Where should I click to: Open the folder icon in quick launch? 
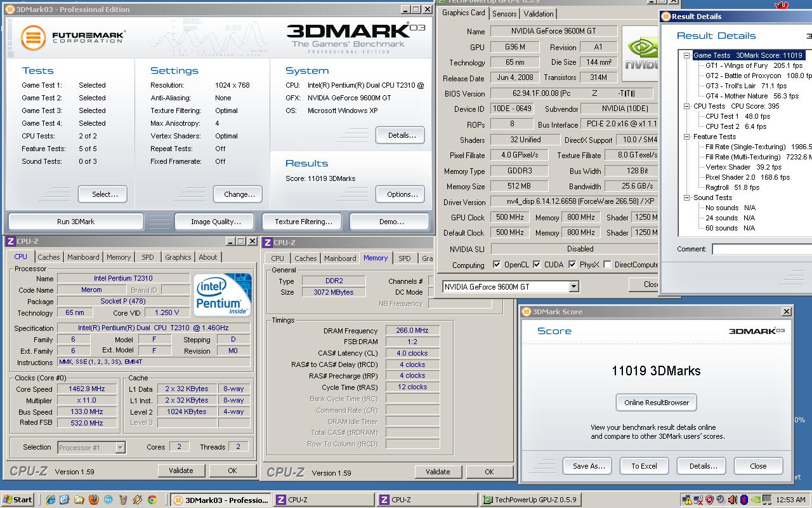pos(79,500)
